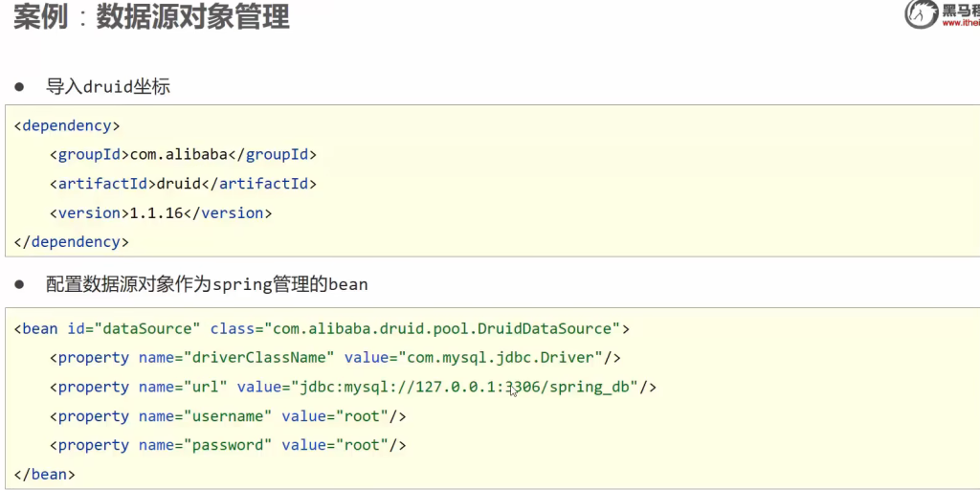The height and width of the screenshot is (490, 980).
Task: Click the com.mysql.jdbc.Driver value
Action: 500,358
